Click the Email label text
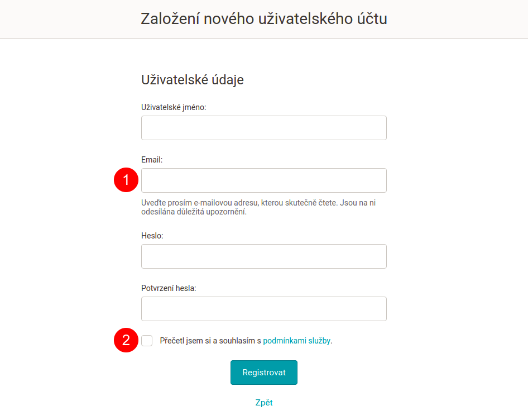Screen dimensions: 528x420 151,160
